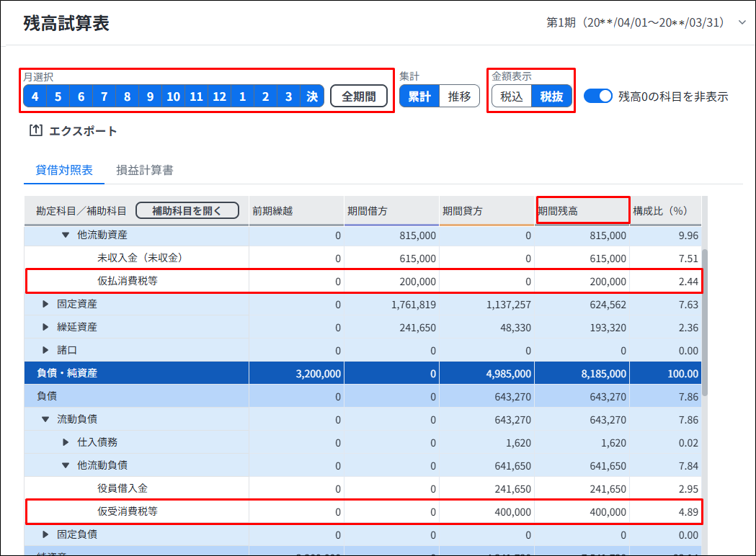Image resolution: width=756 pixels, height=556 pixels.
Task: Click 1,137,257 in 固定資産 row
Action: tap(509, 305)
